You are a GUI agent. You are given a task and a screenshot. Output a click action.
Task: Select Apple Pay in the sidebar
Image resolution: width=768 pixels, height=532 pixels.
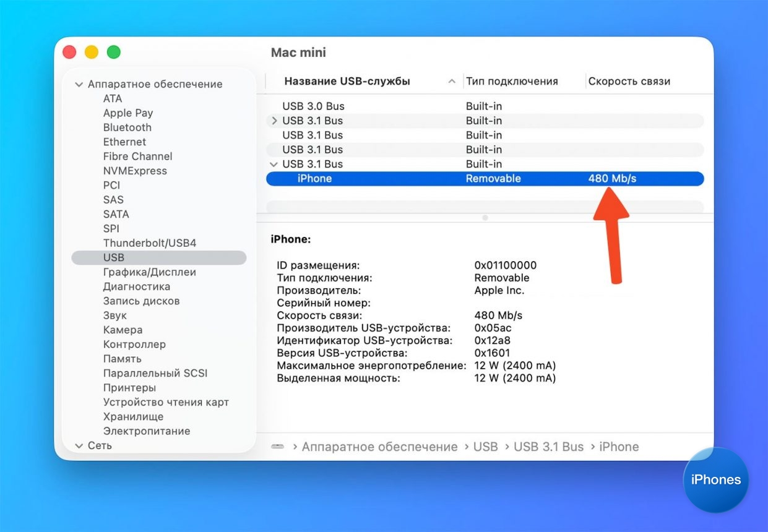pos(128,113)
